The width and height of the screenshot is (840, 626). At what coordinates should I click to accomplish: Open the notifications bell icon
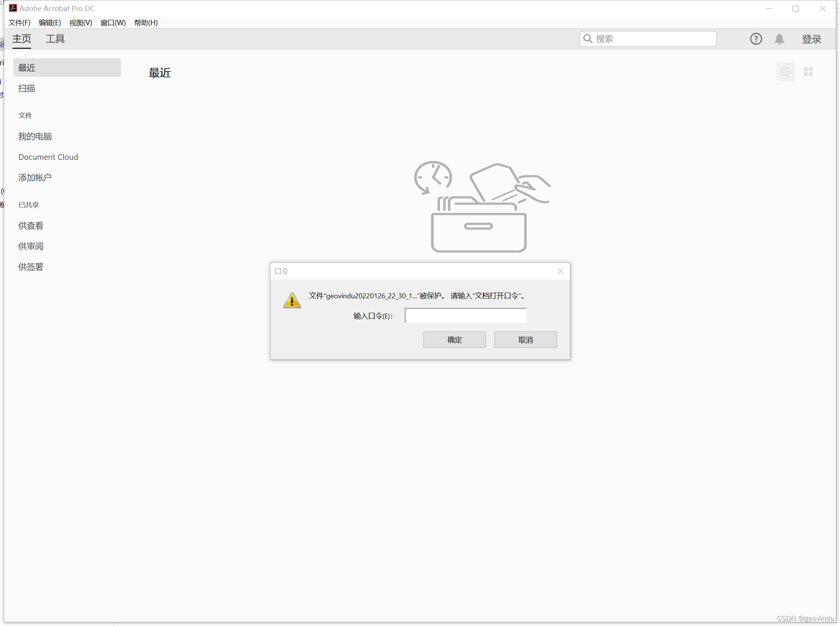tap(779, 39)
